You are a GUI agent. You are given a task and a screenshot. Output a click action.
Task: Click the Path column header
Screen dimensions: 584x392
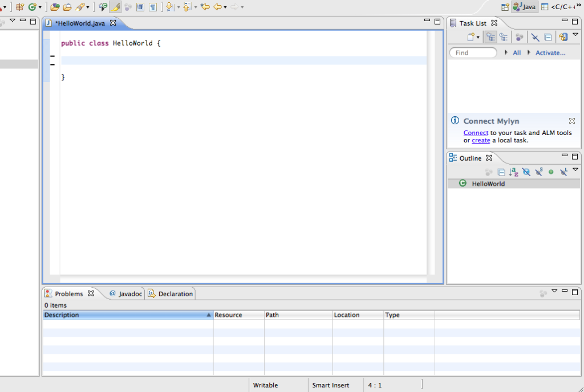(298, 315)
